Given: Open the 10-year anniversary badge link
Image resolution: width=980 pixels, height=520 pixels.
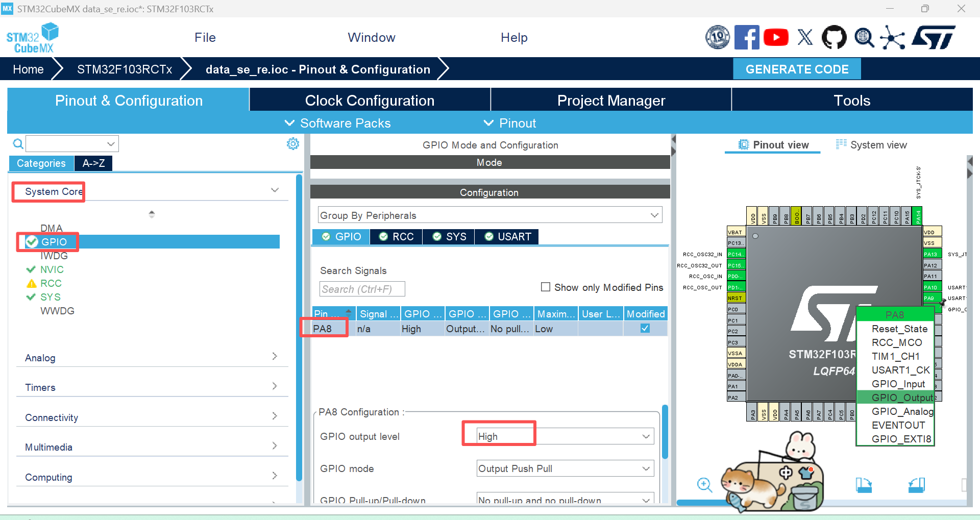Looking at the screenshot, I should (718, 37).
